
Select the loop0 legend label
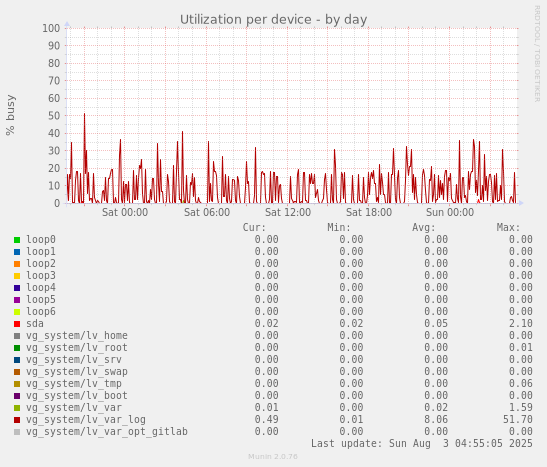pos(41,240)
